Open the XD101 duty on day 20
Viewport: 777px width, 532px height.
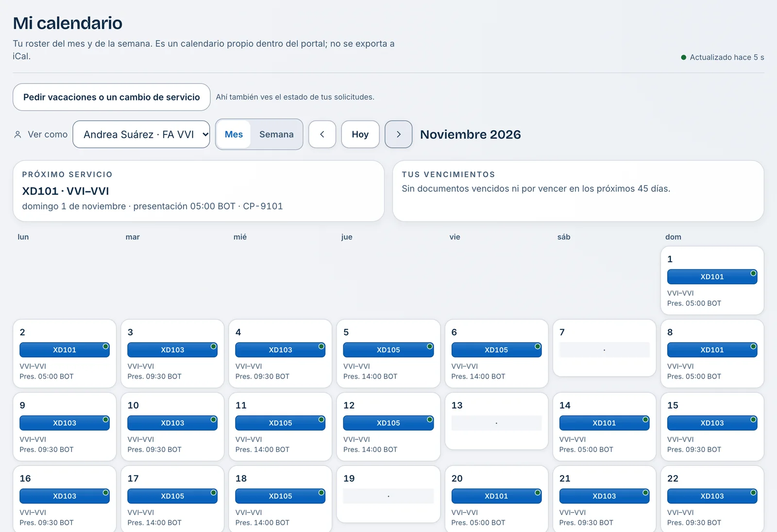click(496, 496)
